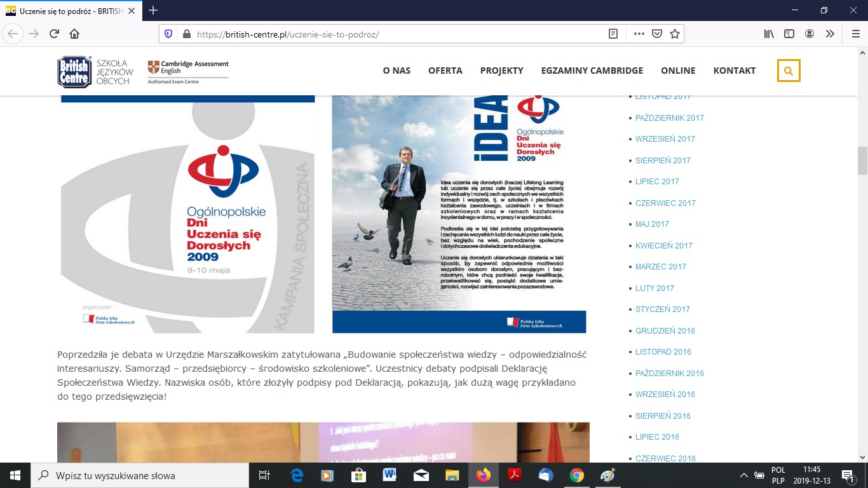Select the Uczenie się to podróż tab
868x488 pixels.
coord(70,11)
